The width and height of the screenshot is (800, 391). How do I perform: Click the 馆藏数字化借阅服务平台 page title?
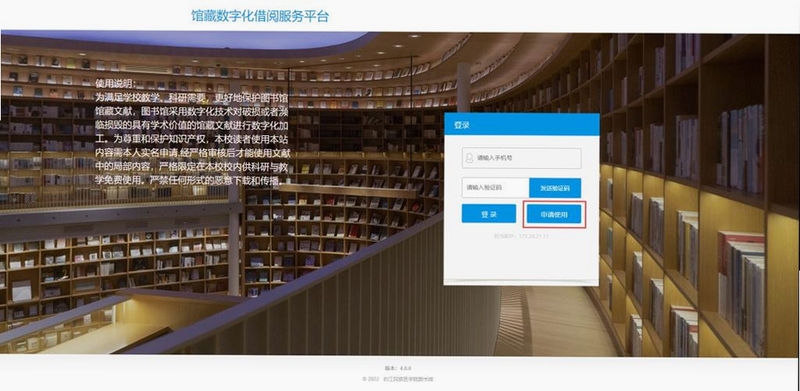(260, 16)
